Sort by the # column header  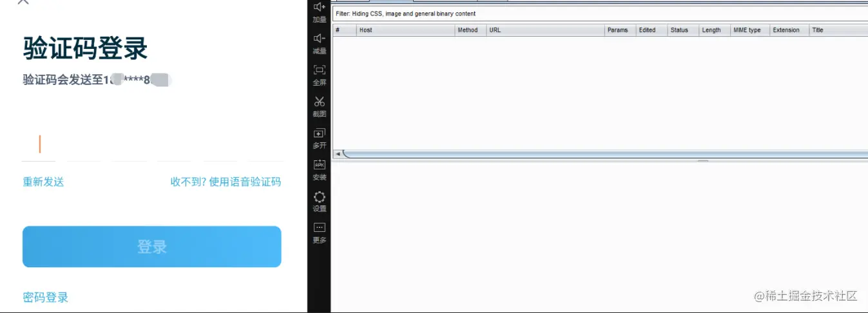345,30
